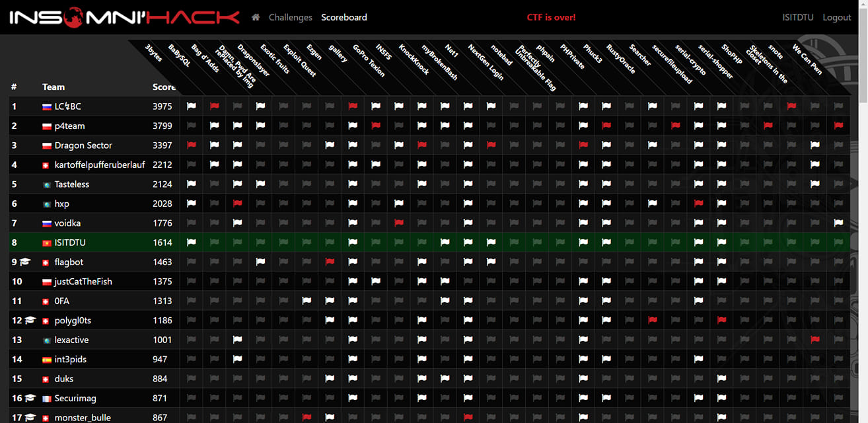
Task: Click Dragon Sector's red 3bytes flag
Action: click(191, 145)
